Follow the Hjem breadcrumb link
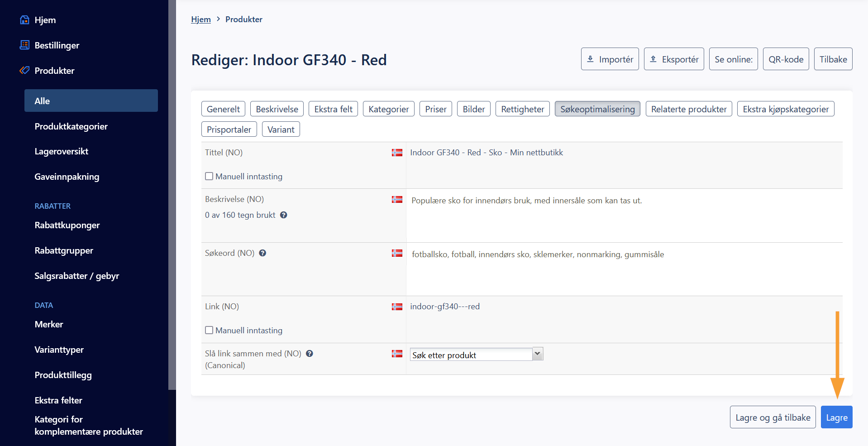The height and width of the screenshot is (446, 868). tap(201, 19)
